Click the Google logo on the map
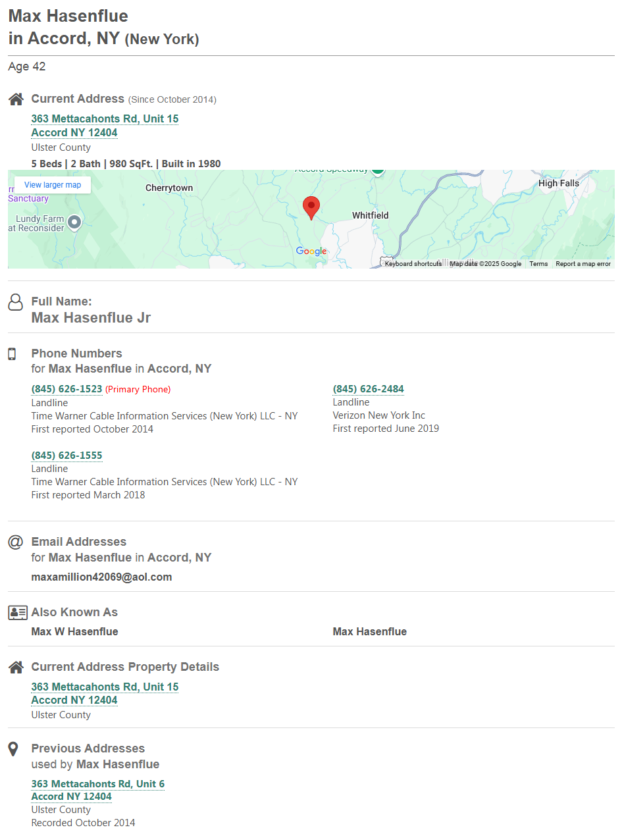Viewport: 622px width, 840px height. [311, 251]
